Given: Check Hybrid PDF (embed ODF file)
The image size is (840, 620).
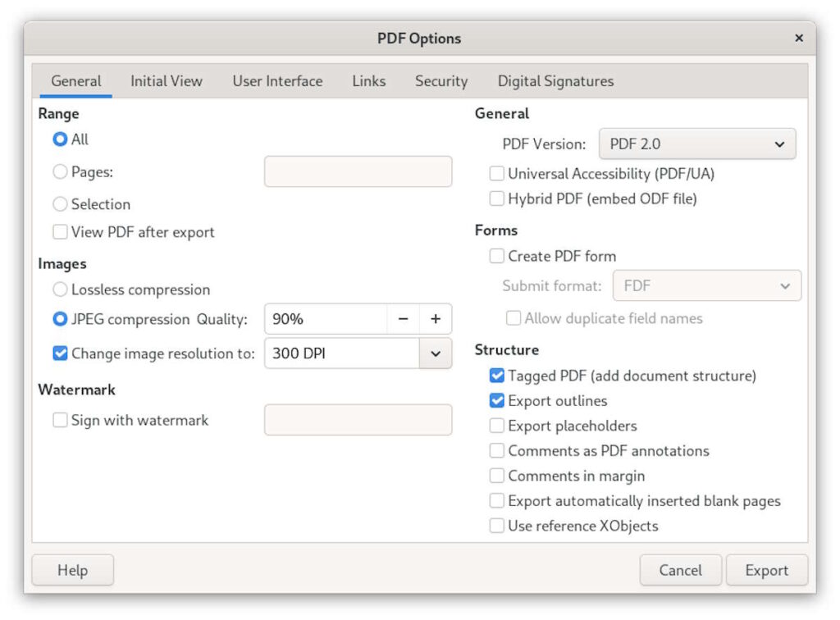Looking at the screenshot, I should click(496, 198).
